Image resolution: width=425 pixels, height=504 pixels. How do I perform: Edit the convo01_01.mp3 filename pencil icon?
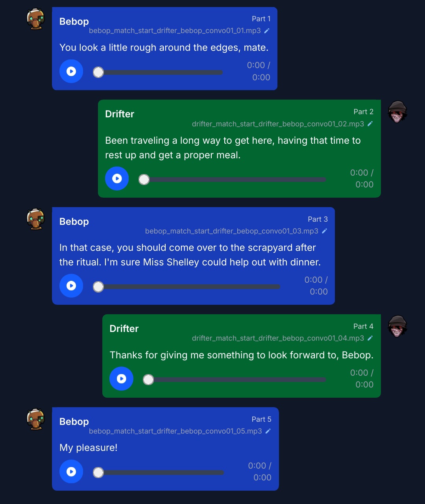267,31
